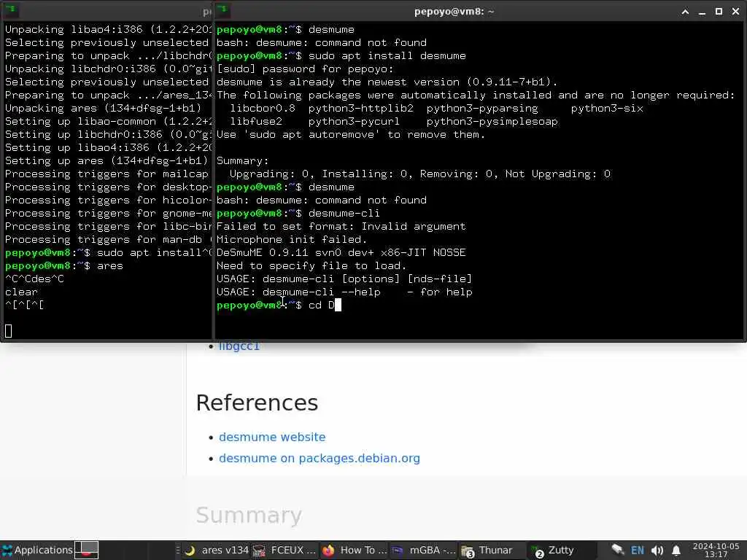The image size is (747, 560).
Task: Click 'python3-pysimplesoap' package name
Action: pos(492,122)
